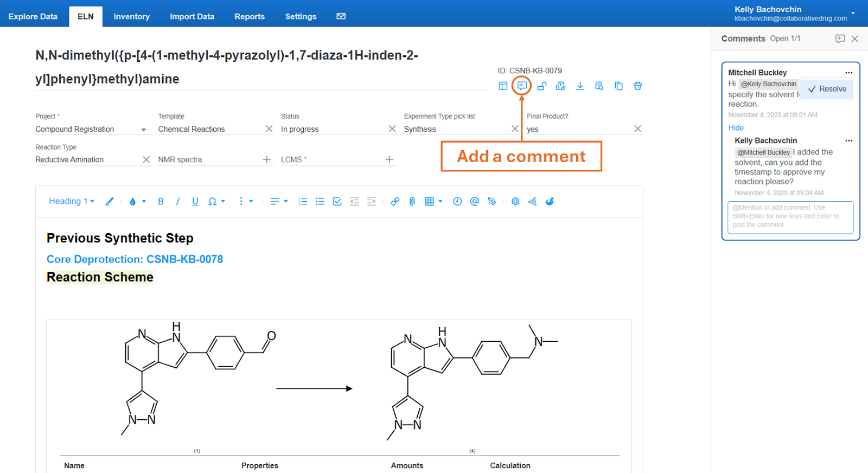Switch to the Inventory tab
This screenshot has width=868, height=473.
pyautogui.click(x=131, y=16)
